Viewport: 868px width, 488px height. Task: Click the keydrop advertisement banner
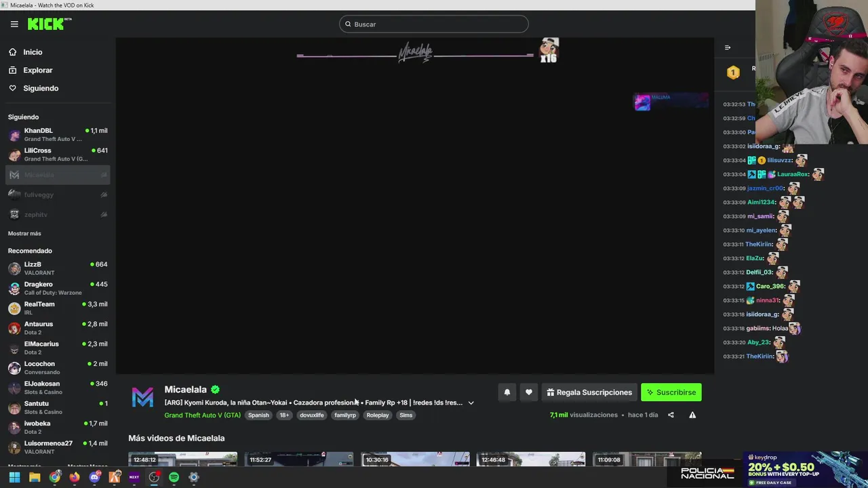[x=806, y=470]
